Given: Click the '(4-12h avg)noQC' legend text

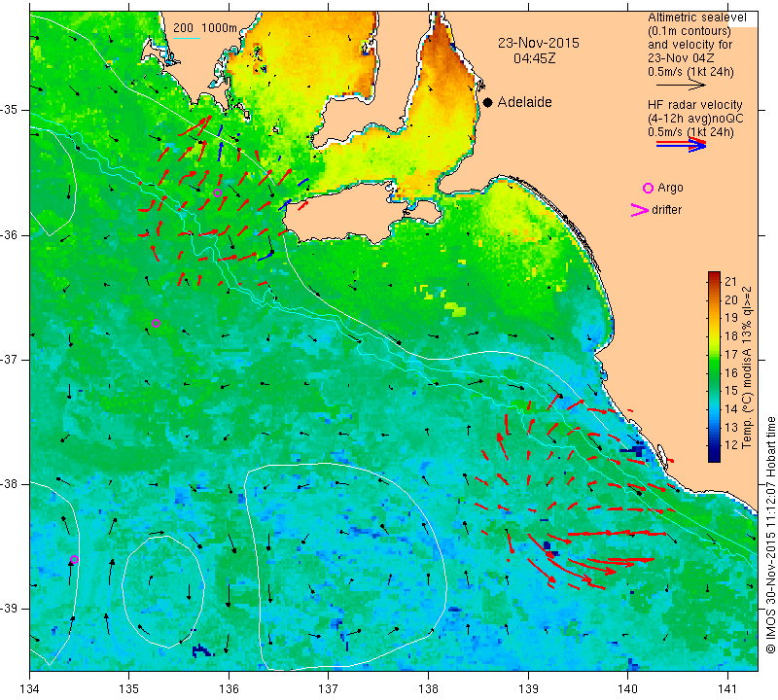Looking at the screenshot, I should click(x=695, y=119).
